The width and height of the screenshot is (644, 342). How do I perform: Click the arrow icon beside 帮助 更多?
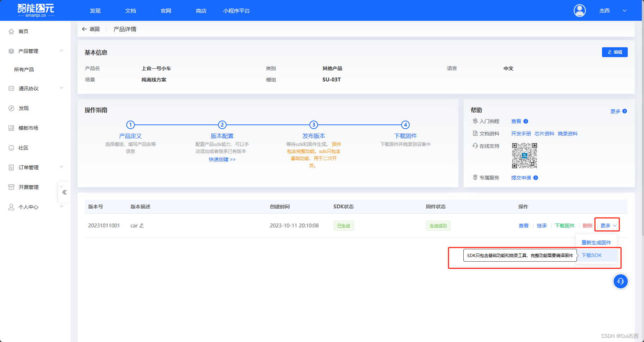tap(625, 111)
